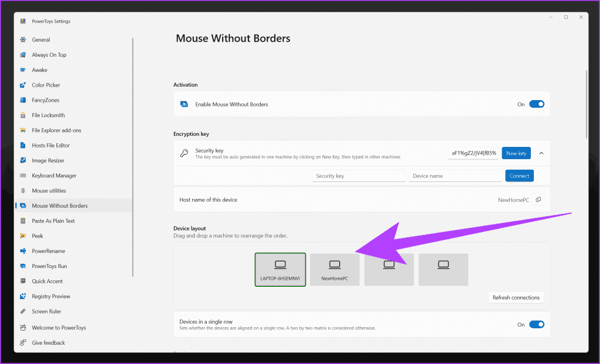The image size is (600, 364).
Task: Open Awake settings page
Action: 39,70
